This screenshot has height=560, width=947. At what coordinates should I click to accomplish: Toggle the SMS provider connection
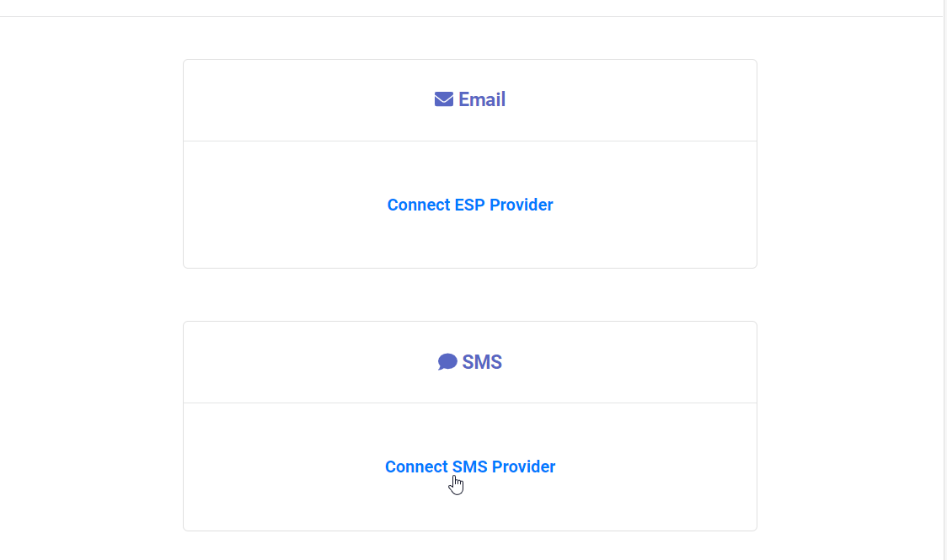coord(469,467)
